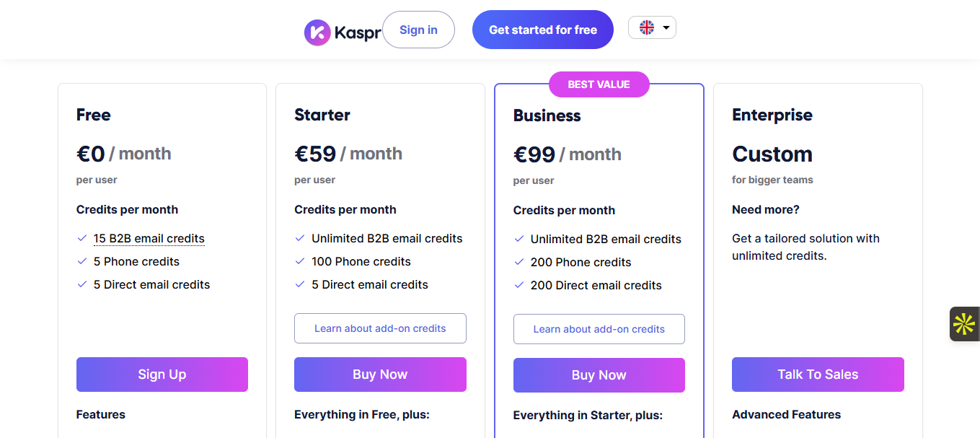The height and width of the screenshot is (438, 980).
Task: Click Sign Up button on Free plan
Action: point(162,375)
